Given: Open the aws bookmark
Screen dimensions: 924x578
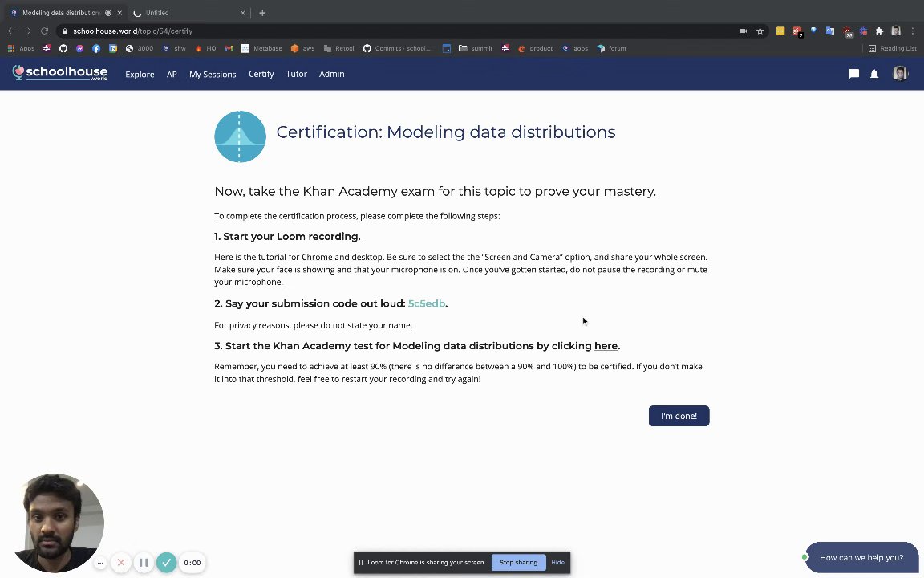Looking at the screenshot, I should point(303,48).
